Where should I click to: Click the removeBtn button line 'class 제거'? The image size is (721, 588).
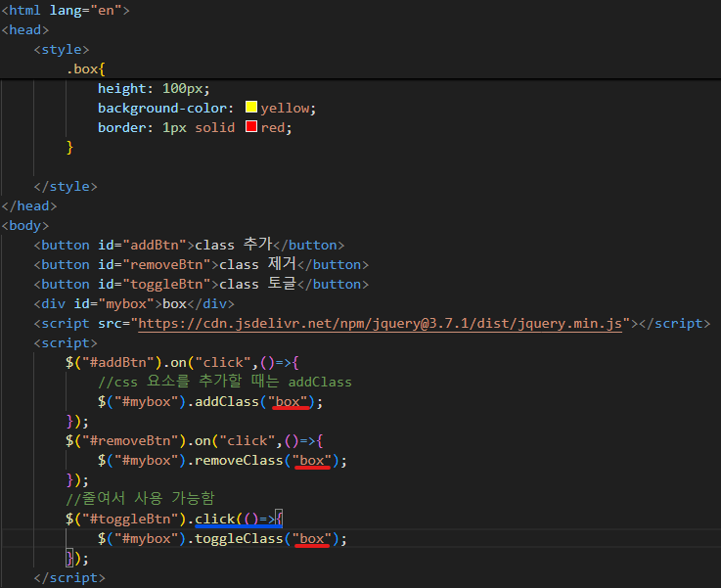[x=201, y=264]
